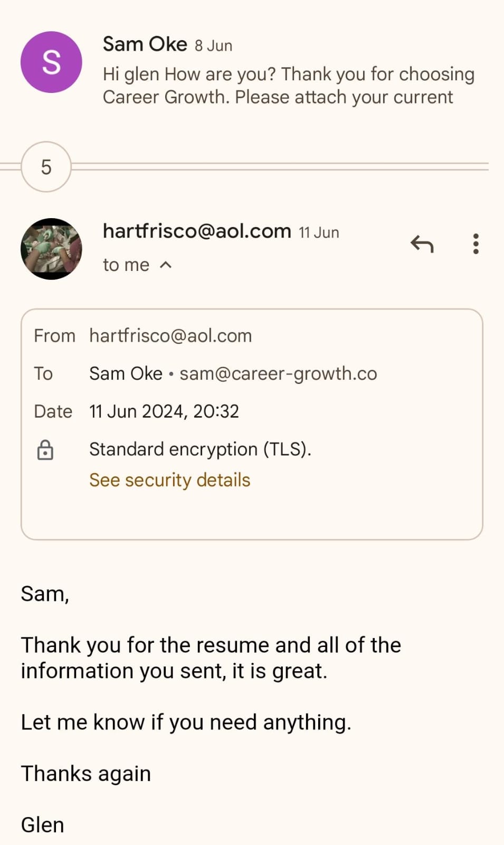The width and height of the screenshot is (504, 845).
Task: Tap the Standard encryption (TLS) text
Action: tap(200, 449)
